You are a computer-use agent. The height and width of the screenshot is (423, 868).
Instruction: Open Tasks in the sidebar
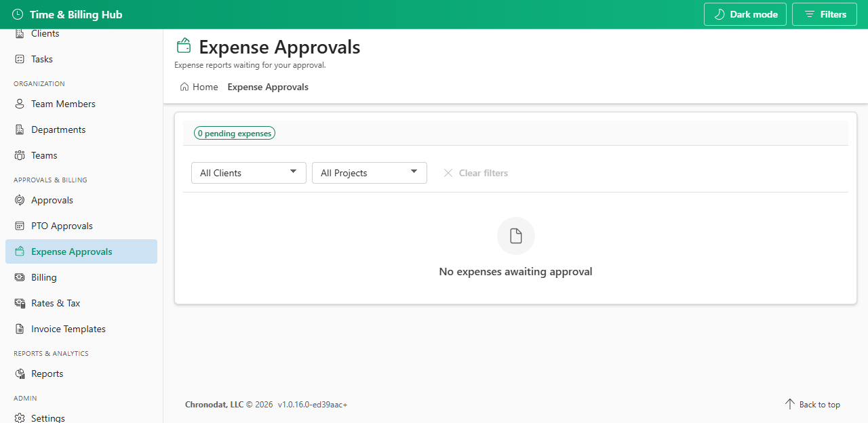point(81,59)
